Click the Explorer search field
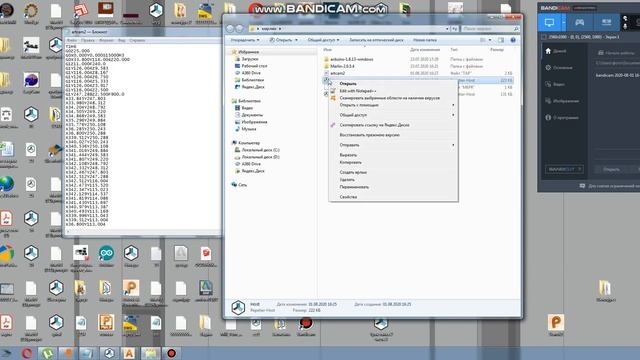Screen dimensions: 640x360 (x=490, y=29)
